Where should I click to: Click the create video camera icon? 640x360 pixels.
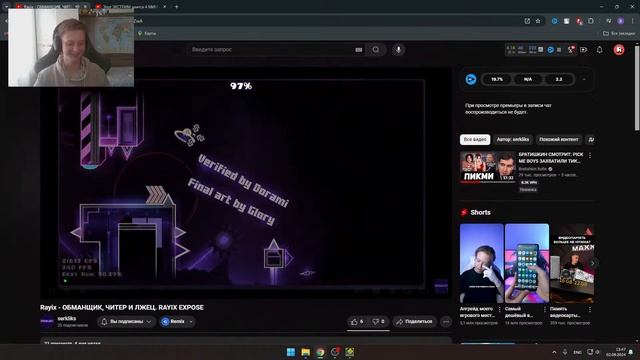[584, 50]
